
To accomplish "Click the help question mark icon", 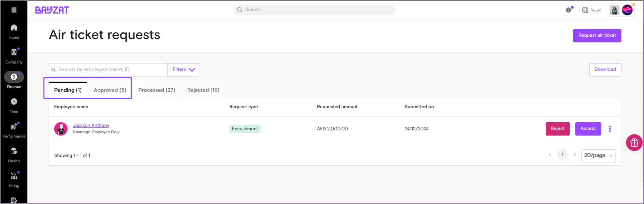I will tap(568, 10).
